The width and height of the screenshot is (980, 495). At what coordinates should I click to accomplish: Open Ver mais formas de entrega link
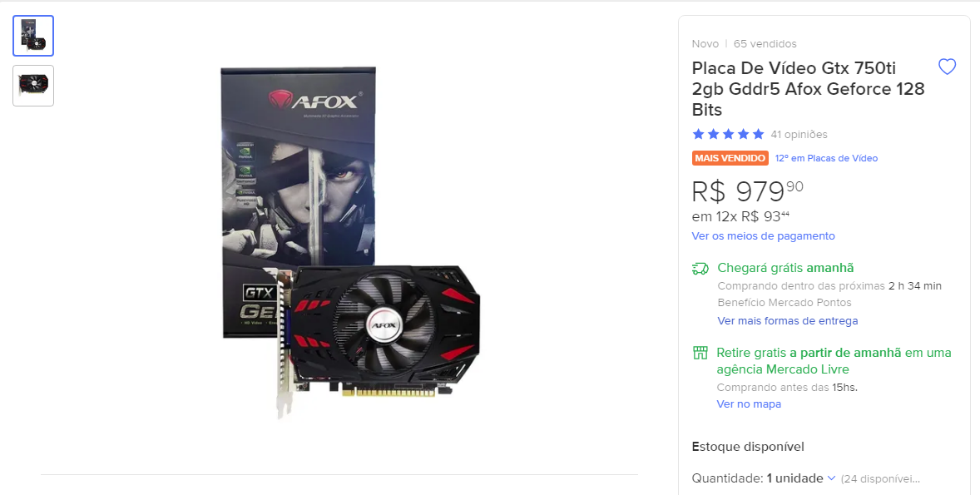coord(788,320)
